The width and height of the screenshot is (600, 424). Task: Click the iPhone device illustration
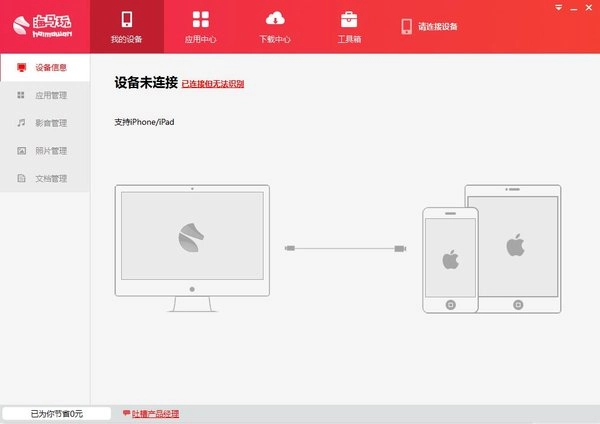pos(449,260)
